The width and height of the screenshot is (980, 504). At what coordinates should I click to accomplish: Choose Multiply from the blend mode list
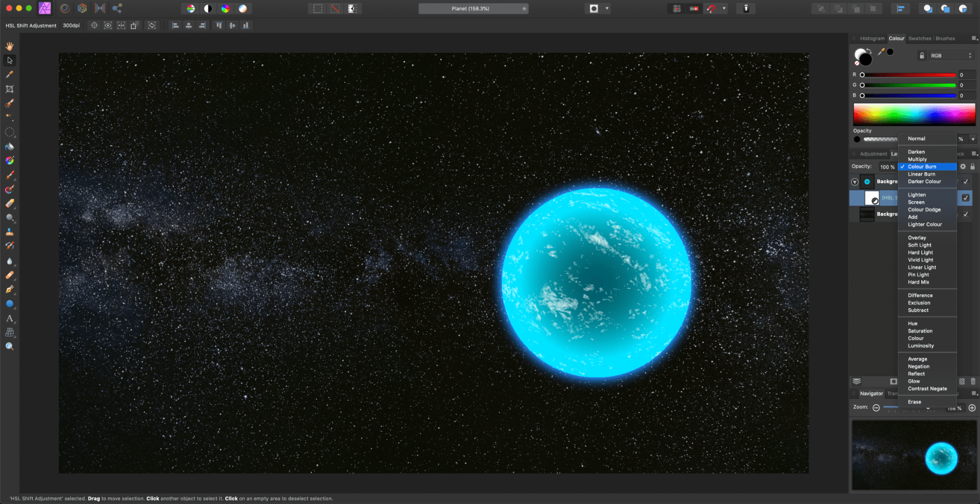pos(917,159)
